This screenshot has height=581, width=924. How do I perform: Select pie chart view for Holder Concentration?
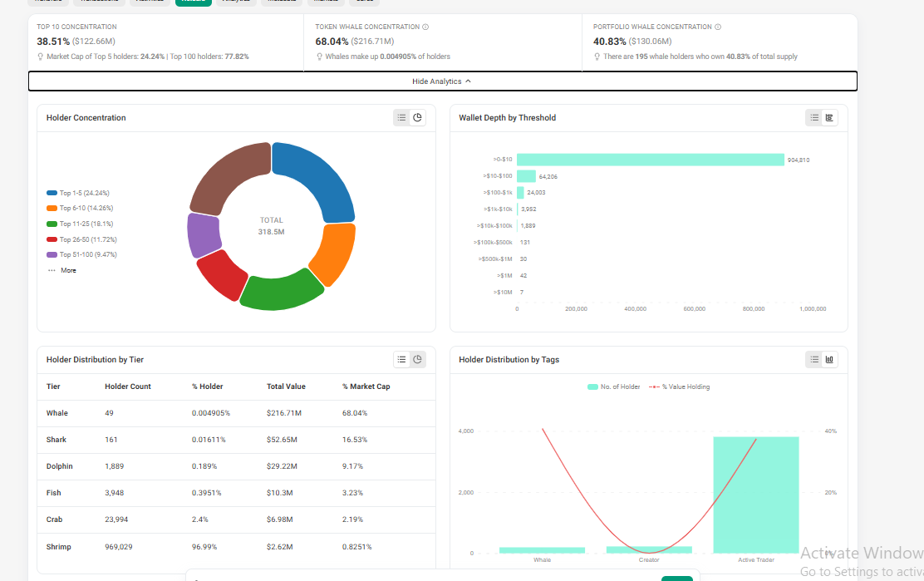pyautogui.click(x=417, y=118)
